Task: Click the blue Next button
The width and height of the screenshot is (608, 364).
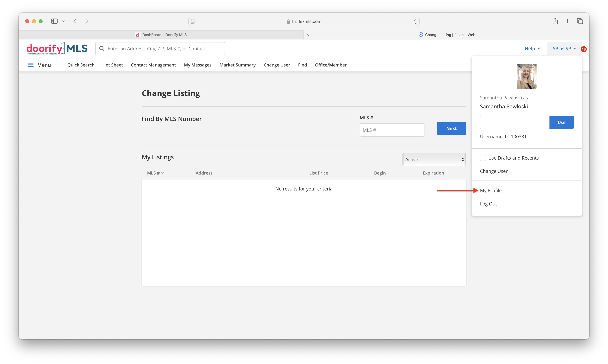Action: tap(451, 128)
